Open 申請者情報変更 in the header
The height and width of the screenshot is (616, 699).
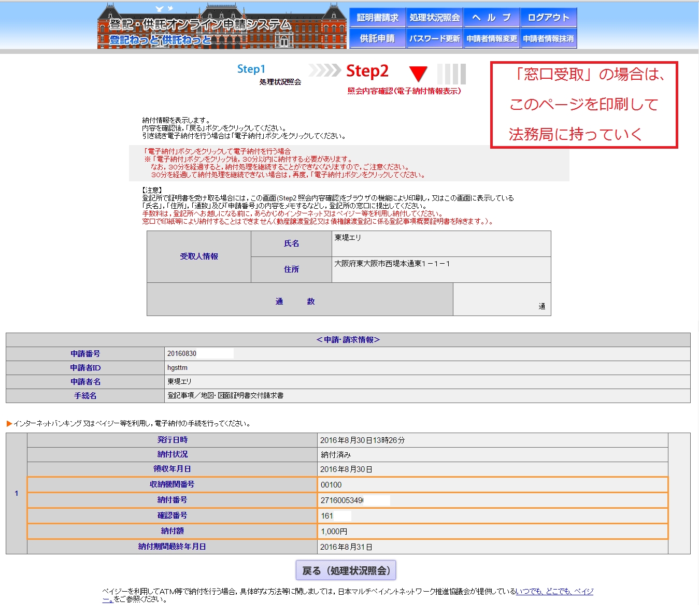491,38
